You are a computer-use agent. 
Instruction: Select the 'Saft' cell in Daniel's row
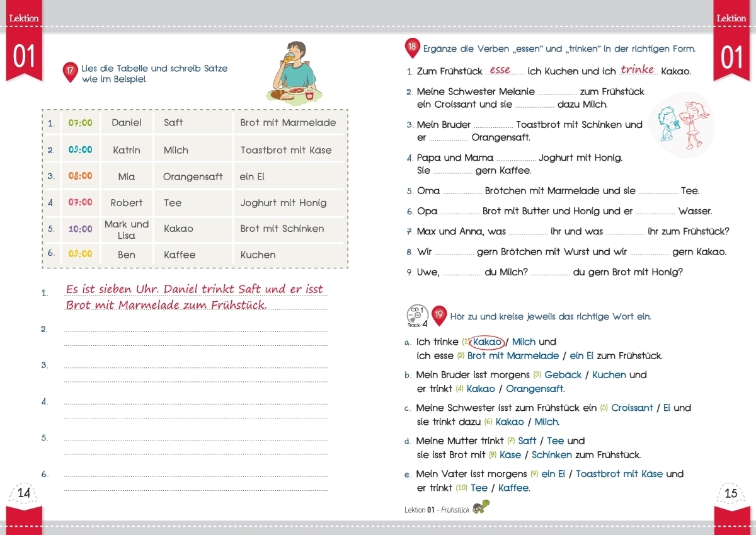point(173,123)
